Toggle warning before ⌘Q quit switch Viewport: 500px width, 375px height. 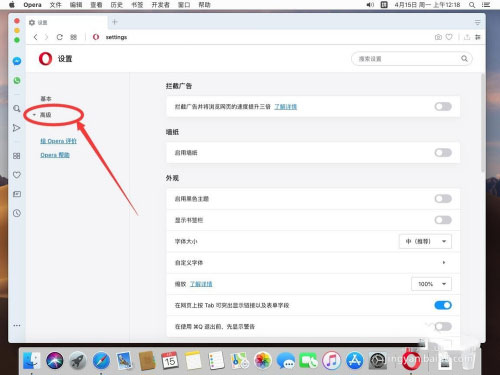(443, 326)
